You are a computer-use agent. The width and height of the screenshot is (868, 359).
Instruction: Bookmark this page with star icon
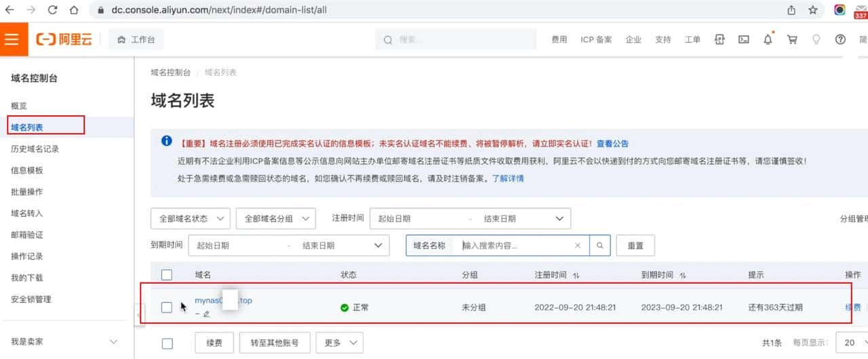point(812,10)
